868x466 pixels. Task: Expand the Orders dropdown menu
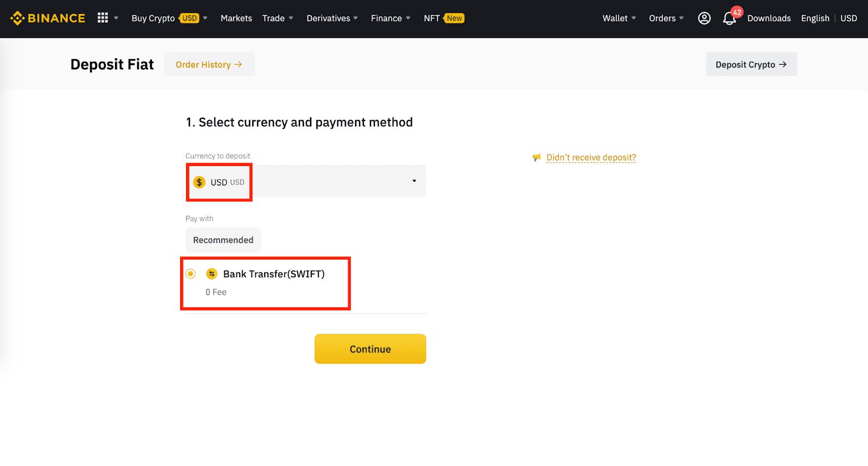[x=666, y=18]
